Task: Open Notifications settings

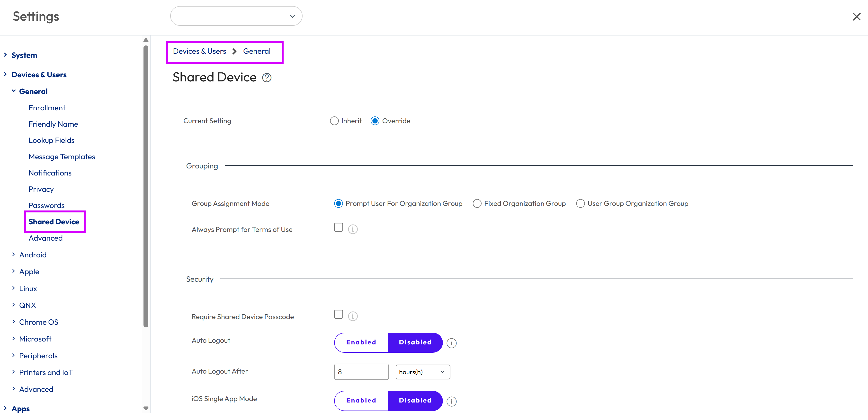Action: (50, 173)
